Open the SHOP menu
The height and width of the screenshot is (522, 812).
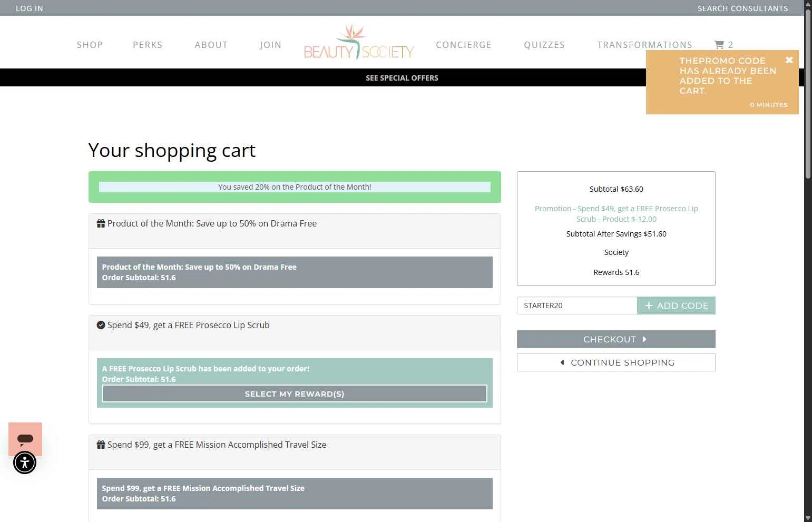coord(90,45)
